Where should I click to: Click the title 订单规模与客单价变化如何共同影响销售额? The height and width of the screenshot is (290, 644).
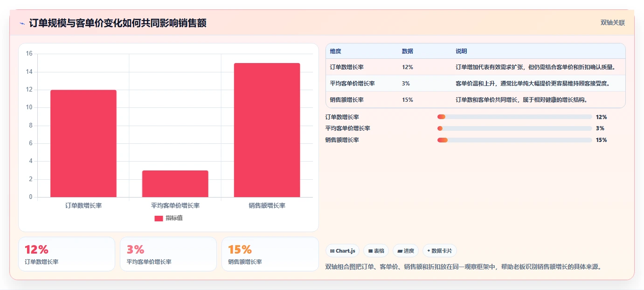coord(118,23)
